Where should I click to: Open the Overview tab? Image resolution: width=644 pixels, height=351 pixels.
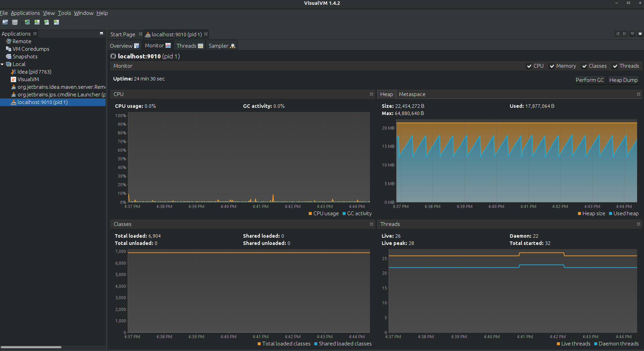point(124,46)
